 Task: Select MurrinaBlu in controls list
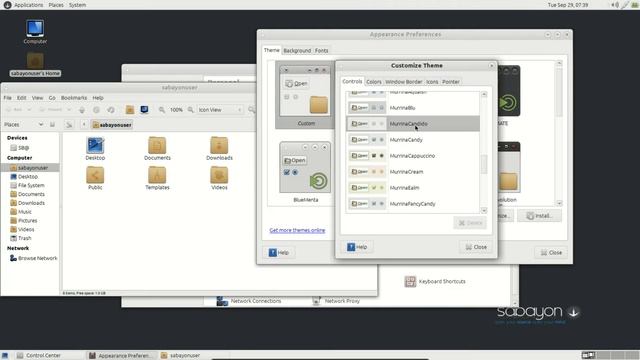point(413,108)
